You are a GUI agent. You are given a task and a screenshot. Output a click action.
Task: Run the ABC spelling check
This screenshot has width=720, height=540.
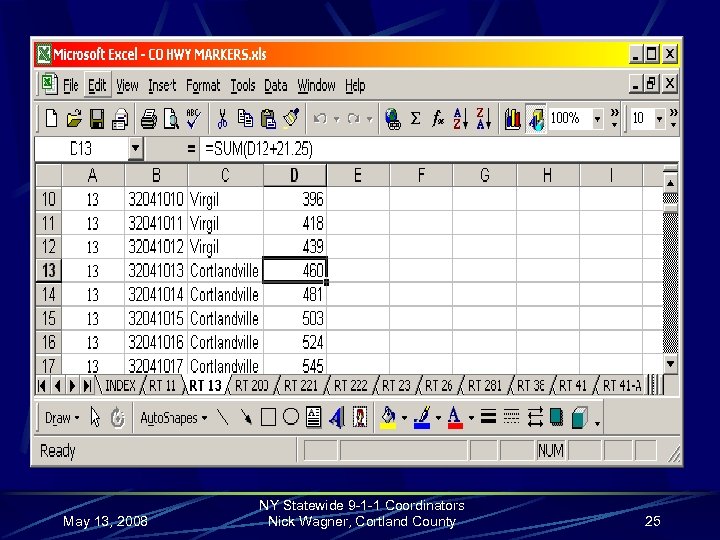[x=193, y=119]
